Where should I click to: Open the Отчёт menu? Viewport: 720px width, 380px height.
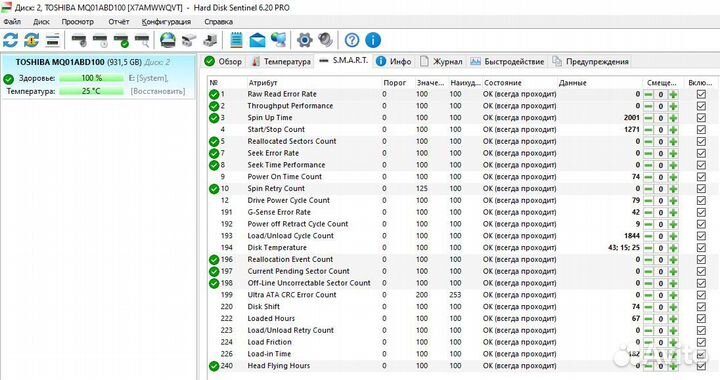point(118,22)
